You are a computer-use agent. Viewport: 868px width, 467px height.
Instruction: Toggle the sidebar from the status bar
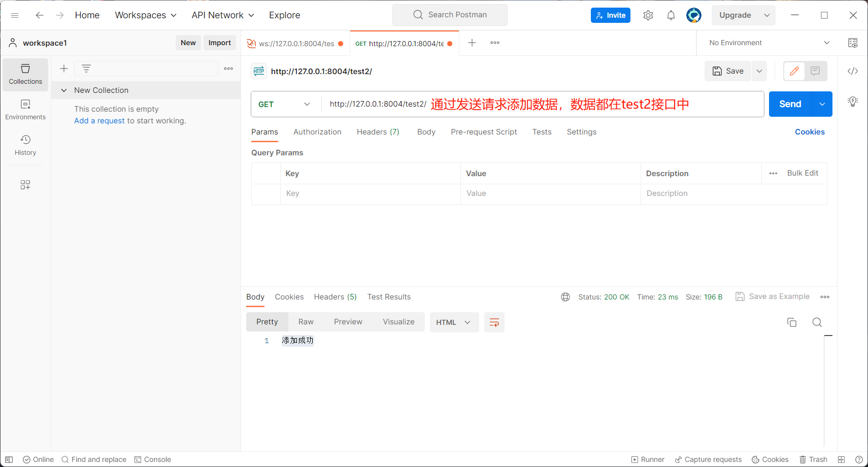tap(9, 459)
